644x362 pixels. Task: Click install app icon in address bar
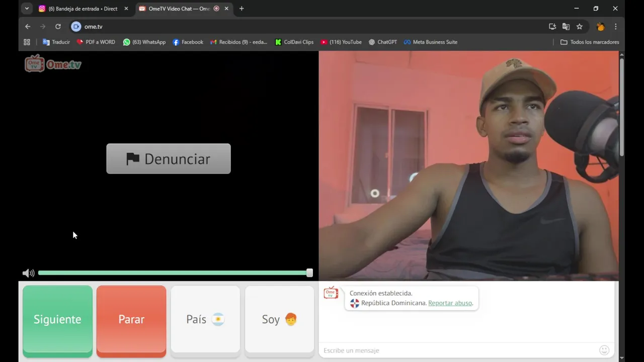point(552,27)
